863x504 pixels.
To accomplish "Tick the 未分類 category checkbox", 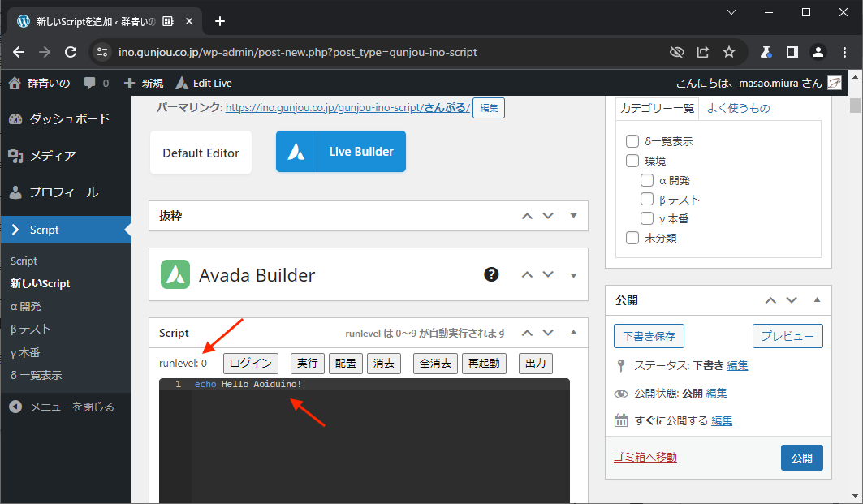I will [632, 239].
